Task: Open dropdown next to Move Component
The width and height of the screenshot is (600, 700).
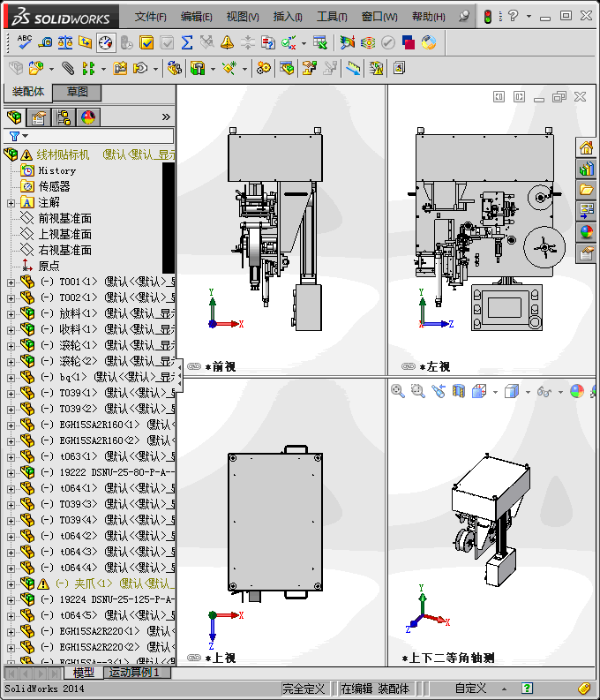Action: tap(155, 69)
